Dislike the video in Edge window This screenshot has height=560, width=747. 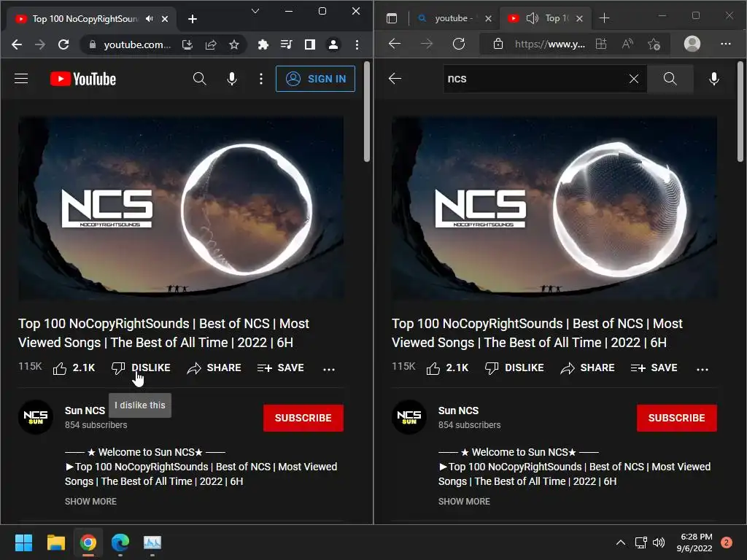514,368
